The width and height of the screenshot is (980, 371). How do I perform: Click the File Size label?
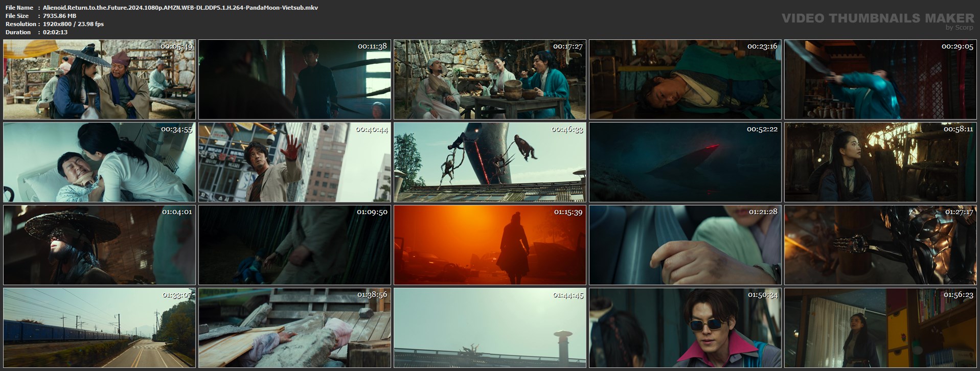tap(17, 16)
